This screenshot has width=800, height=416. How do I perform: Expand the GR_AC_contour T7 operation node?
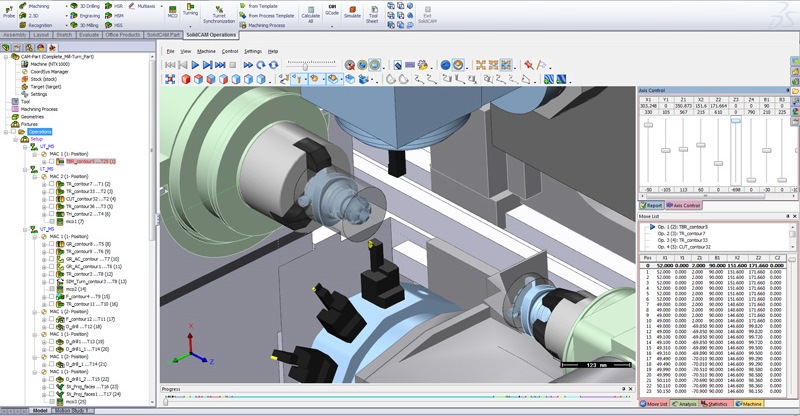coord(44,259)
